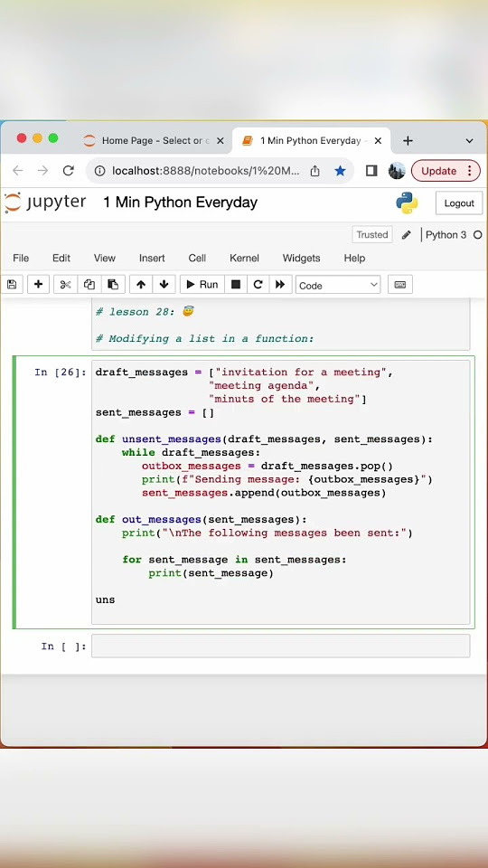Toggle the bookmark star
Screen dimensions: 488x868
click(341, 171)
